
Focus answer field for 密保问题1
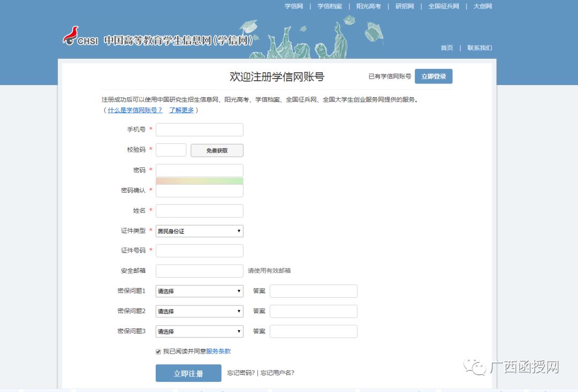click(x=313, y=291)
